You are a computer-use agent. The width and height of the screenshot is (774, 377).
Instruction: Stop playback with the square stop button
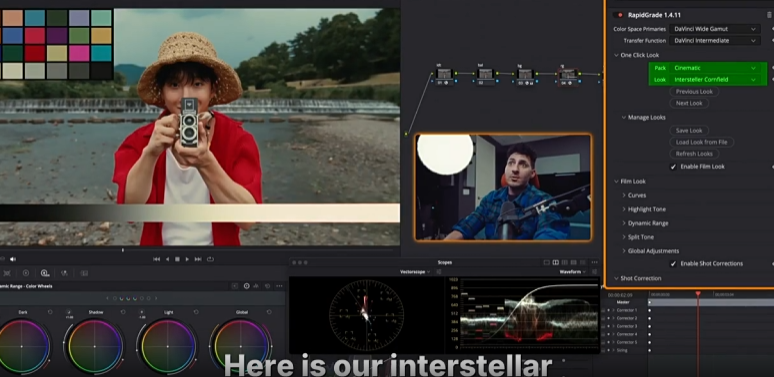click(177, 259)
